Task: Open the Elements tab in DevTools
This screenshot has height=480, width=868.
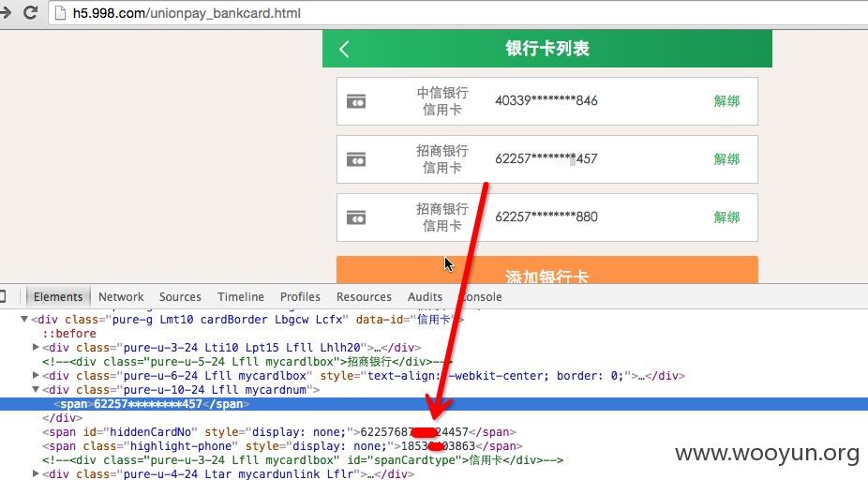Action: (x=58, y=297)
